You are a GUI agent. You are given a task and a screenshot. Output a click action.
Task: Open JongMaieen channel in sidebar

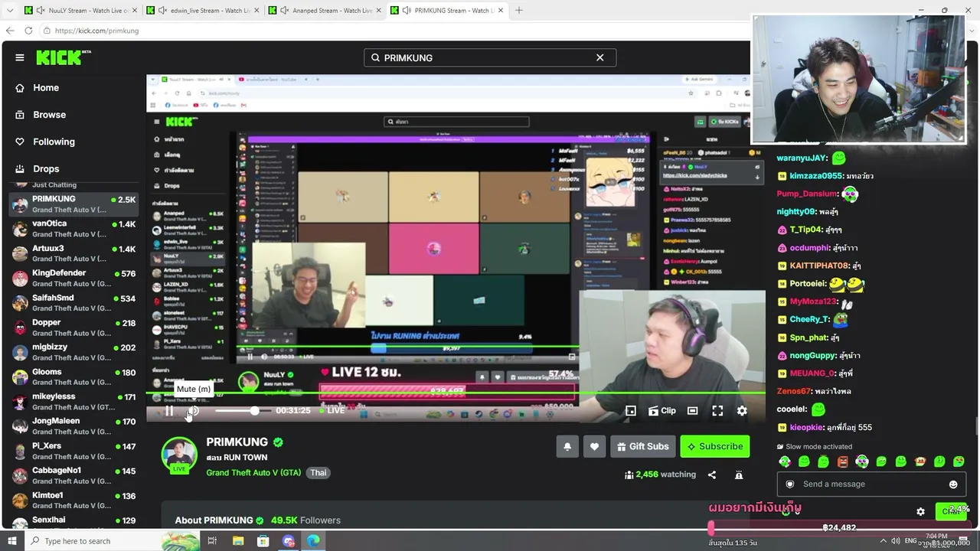click(73, 426)
